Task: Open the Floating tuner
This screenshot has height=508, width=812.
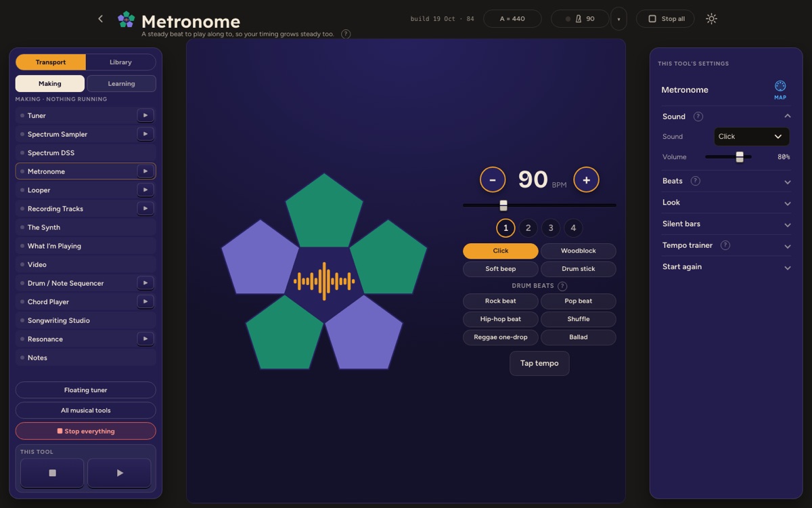Action: tap(86, 390)
